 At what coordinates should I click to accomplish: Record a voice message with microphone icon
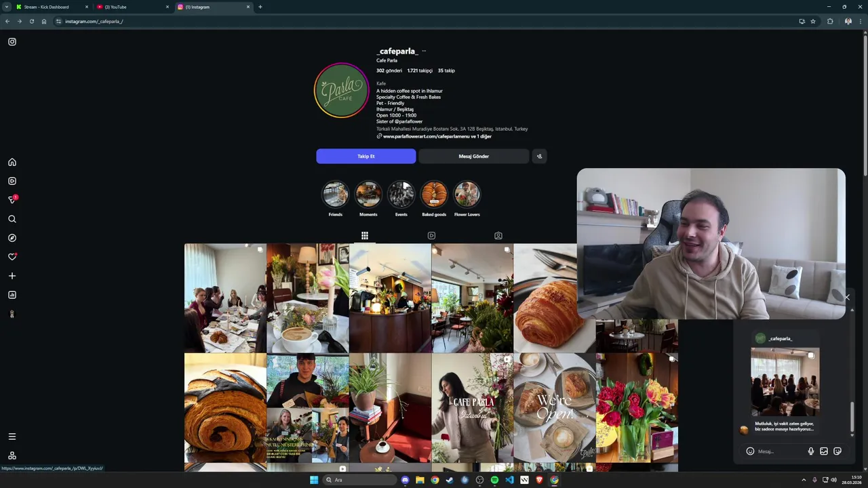pyautogui.click(x=810, y=451)
